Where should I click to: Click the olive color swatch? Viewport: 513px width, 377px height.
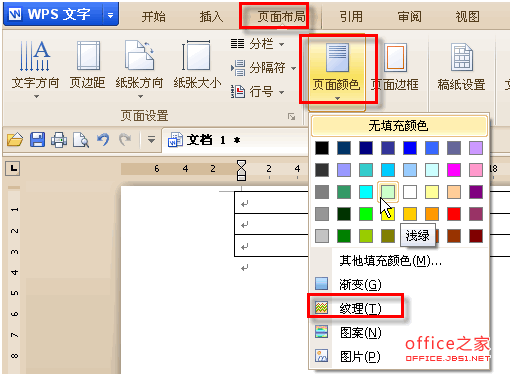pyautogui.click(x=388, y=236)
